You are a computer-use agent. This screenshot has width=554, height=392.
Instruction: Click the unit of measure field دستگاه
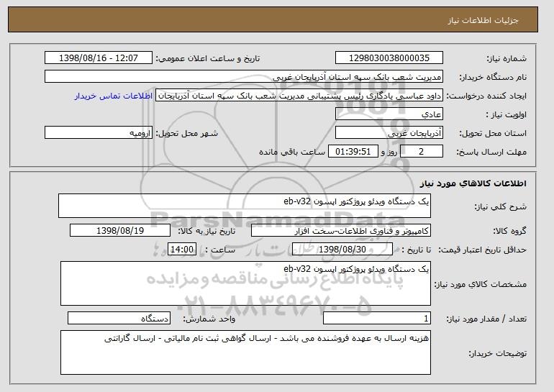tap(119, 318)
